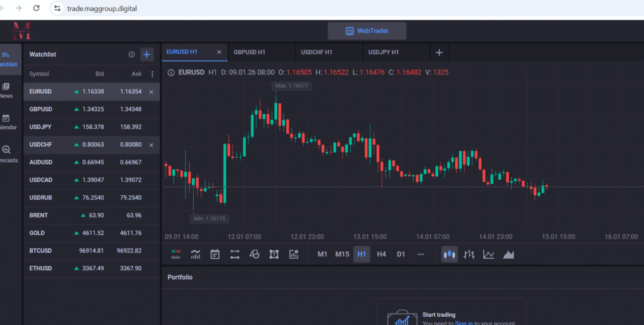Open the Calendar sidebar section
Viewport: 644px width, 325px height.
pyautogui.click(x=6, y=122)
